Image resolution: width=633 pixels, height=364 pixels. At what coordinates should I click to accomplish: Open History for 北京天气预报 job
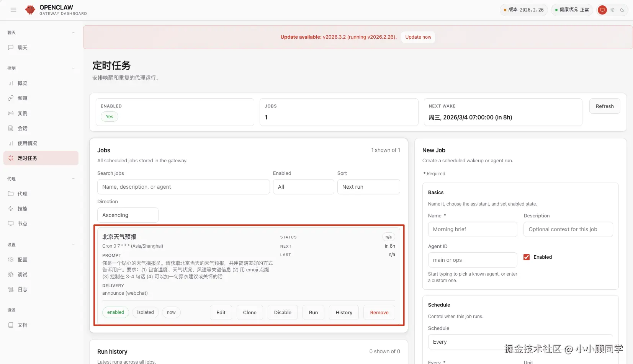point(344,312)
